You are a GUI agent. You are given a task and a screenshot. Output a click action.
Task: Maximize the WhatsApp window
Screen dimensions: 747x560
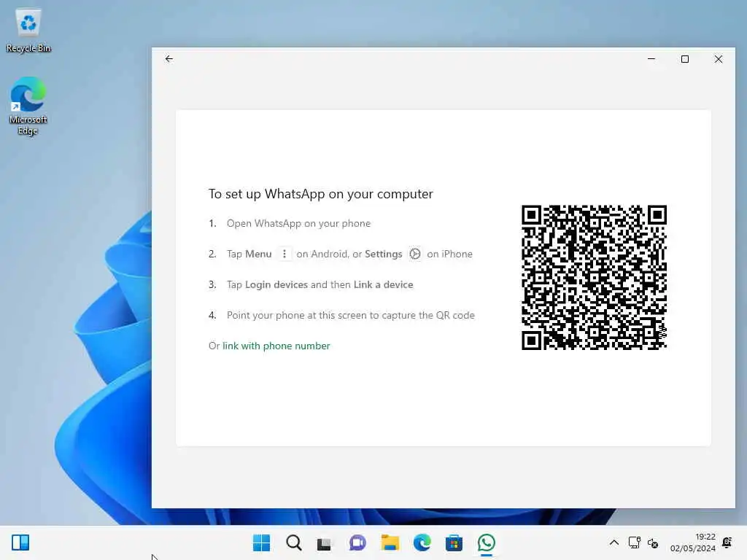pos(684,59)
